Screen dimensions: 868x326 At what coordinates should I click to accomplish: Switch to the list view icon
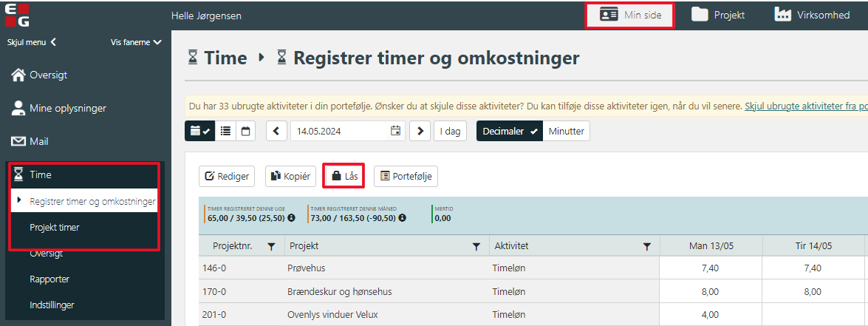[226, 131]
